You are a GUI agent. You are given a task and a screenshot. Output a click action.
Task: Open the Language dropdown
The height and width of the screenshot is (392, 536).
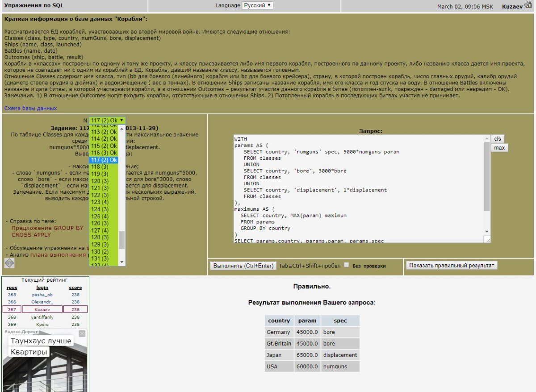pyautogui.click(x=257, y=5)
